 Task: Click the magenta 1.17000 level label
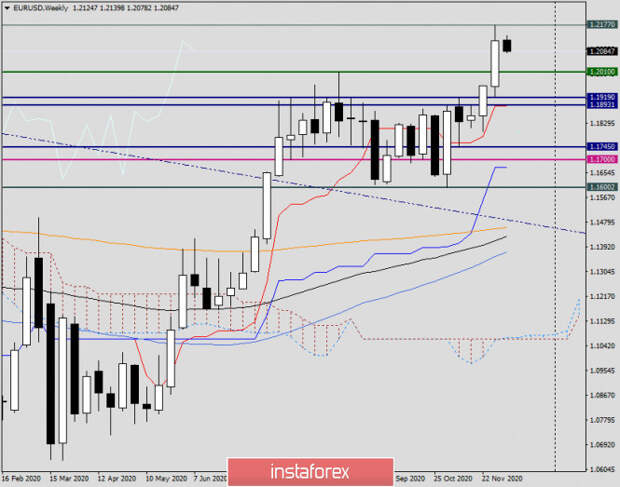[x=601, y=159]
